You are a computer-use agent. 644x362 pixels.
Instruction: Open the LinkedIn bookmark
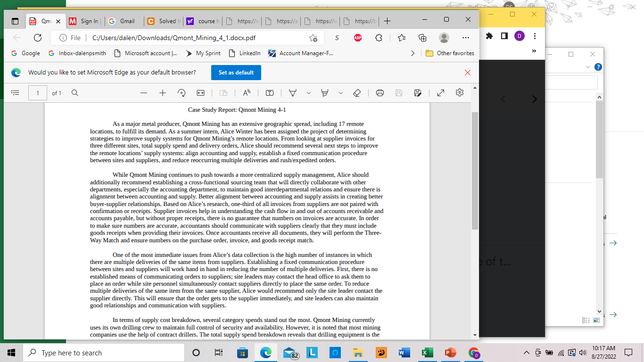coord(244,53)
